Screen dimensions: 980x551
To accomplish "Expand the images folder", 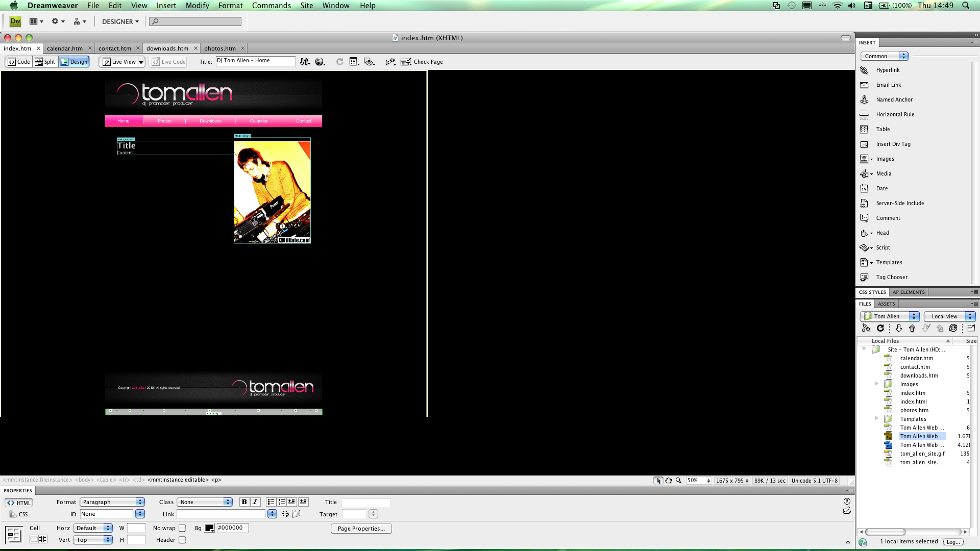I will 876,384.
